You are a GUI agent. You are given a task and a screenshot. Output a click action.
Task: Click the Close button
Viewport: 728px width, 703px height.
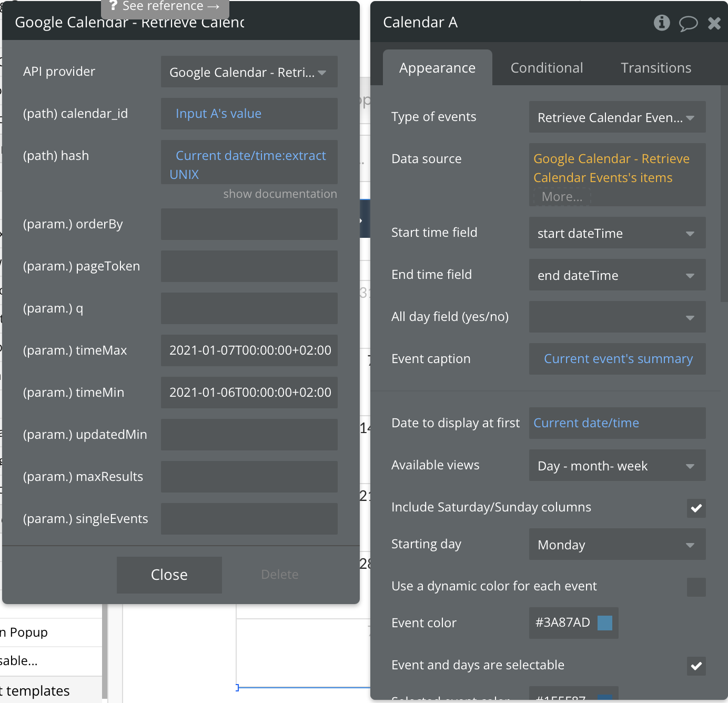coord(169,575)
